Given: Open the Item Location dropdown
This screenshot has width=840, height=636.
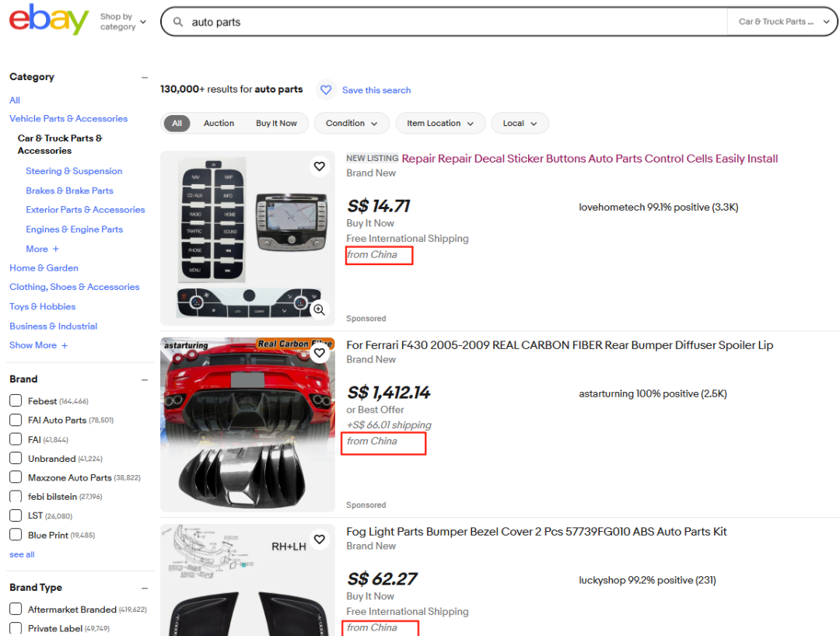Looking at the screenshot, I should (440, 124).
